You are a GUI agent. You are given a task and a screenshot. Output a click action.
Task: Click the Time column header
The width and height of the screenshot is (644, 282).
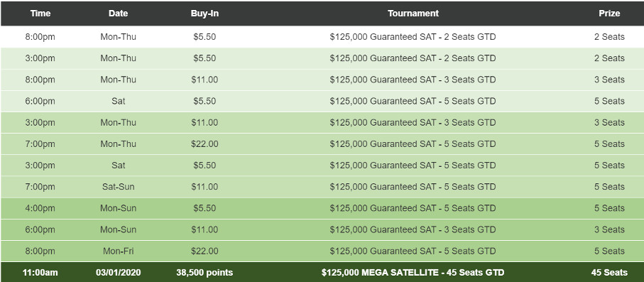[40, 13]
